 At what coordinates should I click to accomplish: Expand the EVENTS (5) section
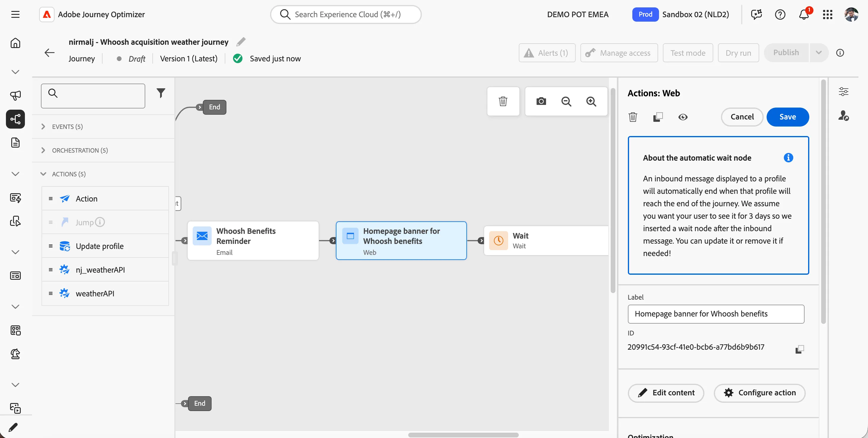[103, 127]
